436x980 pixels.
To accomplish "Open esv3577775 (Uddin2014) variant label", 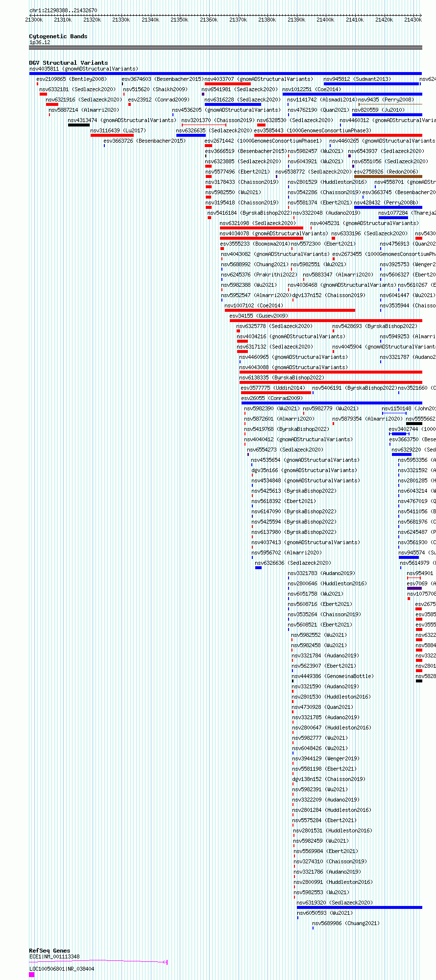I will pyautogui.click(x=273, y=388).
